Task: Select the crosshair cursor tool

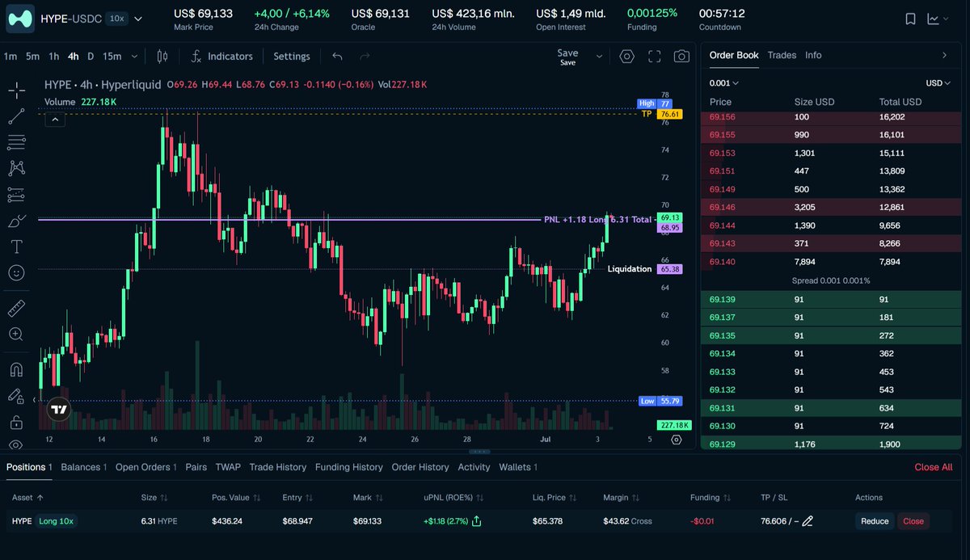Action: [x=16, y=91]
